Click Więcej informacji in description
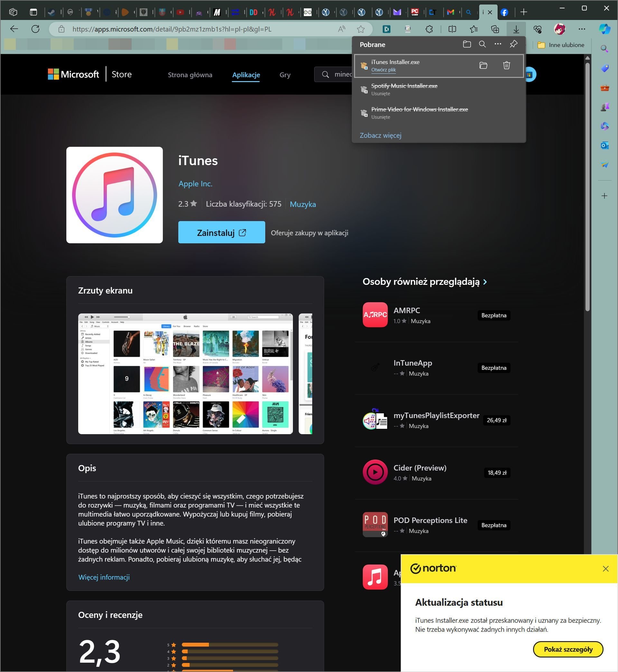This screenshot has height=672, width=618. pos(104,577)
